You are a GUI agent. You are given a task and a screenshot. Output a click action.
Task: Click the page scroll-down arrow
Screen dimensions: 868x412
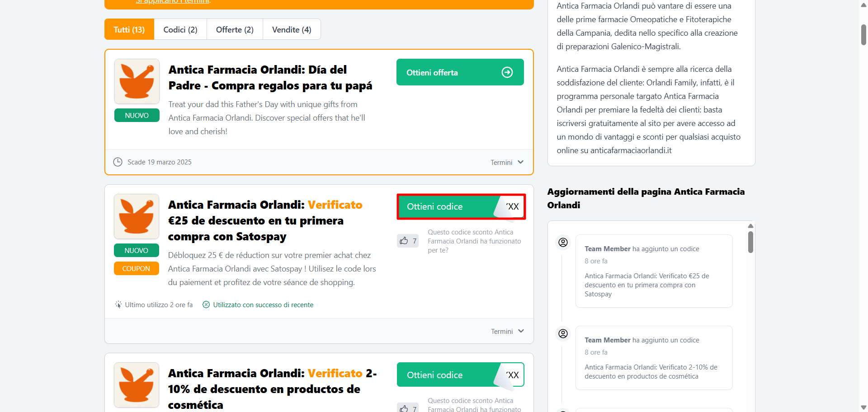pos(863,407)
